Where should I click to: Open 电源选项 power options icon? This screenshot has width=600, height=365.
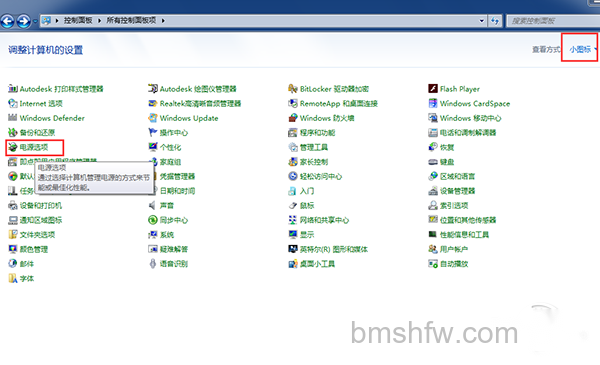point(13,147)
